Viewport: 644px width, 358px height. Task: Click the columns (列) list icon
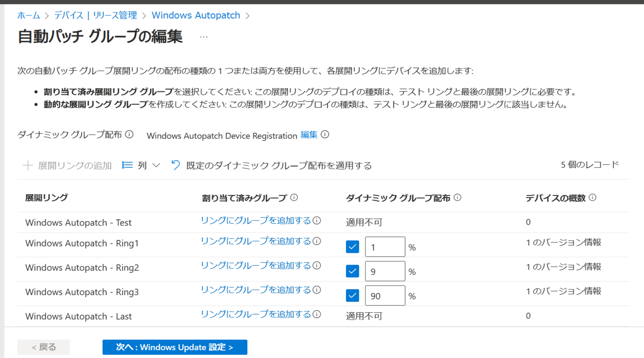click(127, 165)
